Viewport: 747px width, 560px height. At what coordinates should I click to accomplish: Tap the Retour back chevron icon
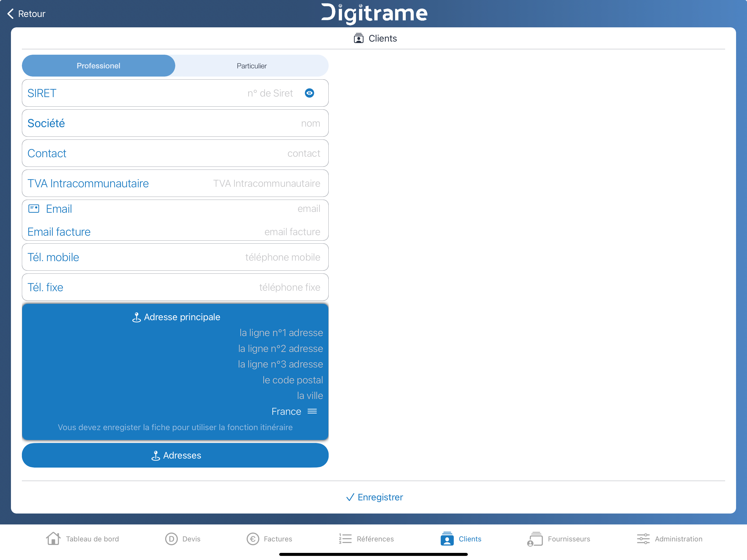[10, 14]
